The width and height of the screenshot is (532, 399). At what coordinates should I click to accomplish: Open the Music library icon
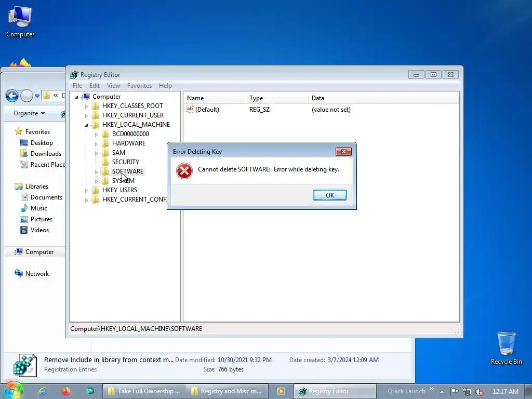click(24, 208)
